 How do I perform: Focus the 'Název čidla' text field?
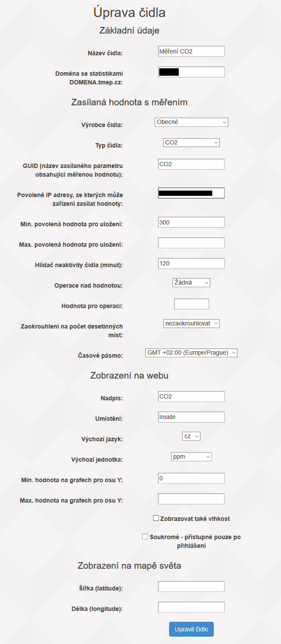191,51
